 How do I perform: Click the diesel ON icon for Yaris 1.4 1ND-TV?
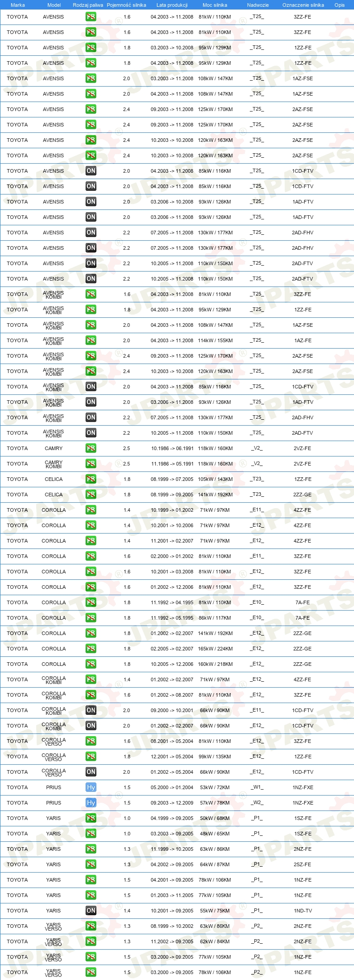[x=91, y=911]
